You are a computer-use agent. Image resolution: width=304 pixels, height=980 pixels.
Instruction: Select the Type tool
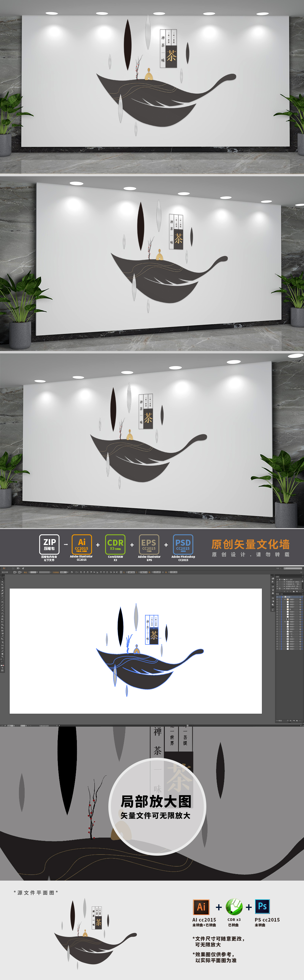tap(2, 596)
